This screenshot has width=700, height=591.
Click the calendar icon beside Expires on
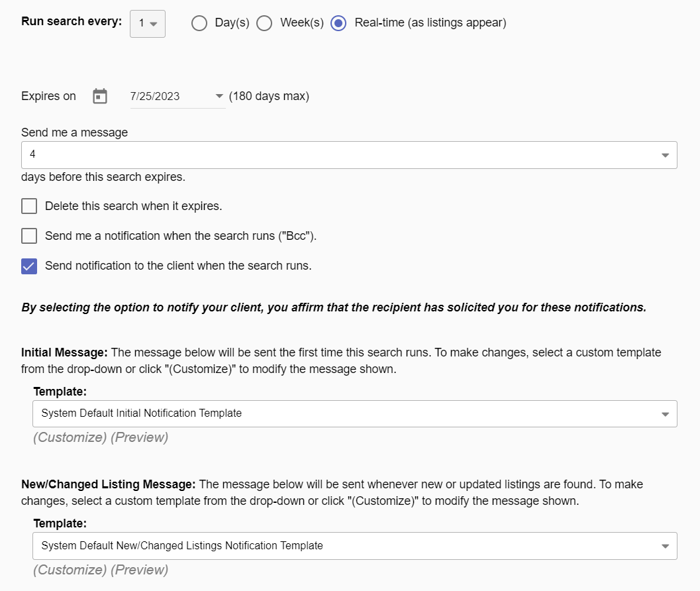100,96
